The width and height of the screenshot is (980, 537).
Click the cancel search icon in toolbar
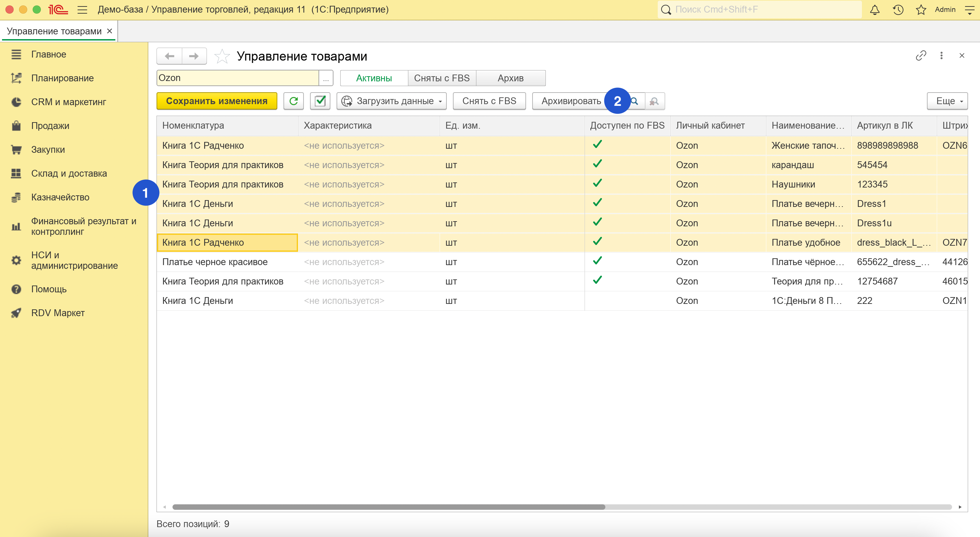click(654, 101)
